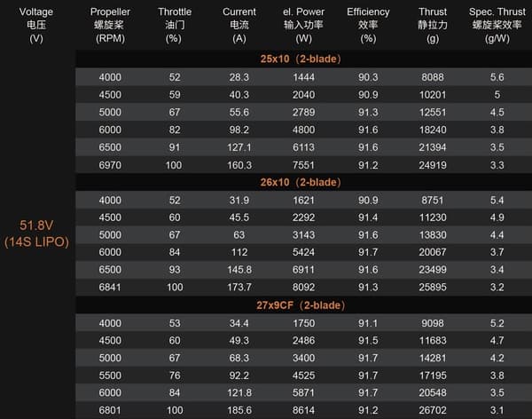The image size is (532, 419).
Task: Select the 51.8V (14S LIPO) voltage label
Action: pyautogui.click(x=36, y=233)
